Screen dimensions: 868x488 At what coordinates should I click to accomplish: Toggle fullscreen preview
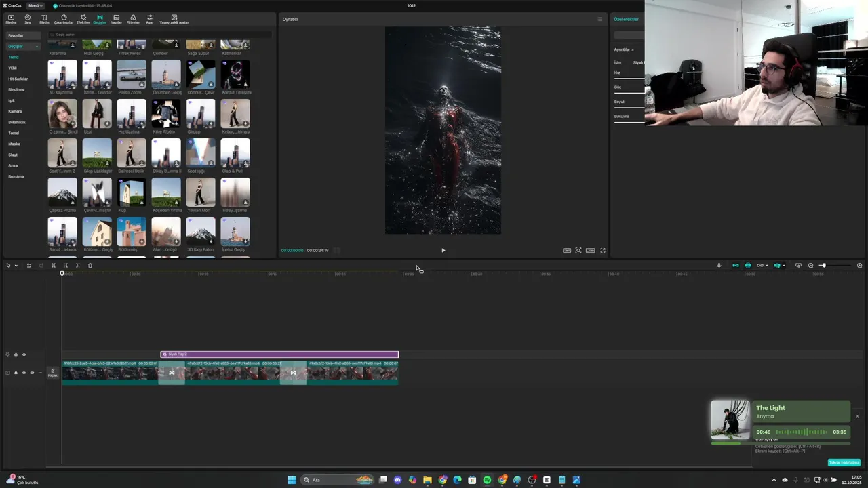tap(603, 251)
